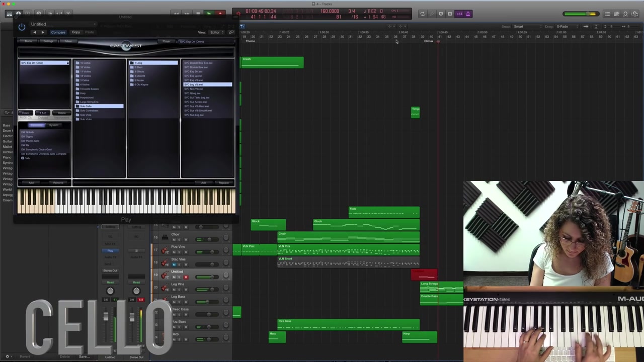Screen dimensions: 644x362
Task: Open the Read automation mode on Untitled strip
Action: click(110, 283)
